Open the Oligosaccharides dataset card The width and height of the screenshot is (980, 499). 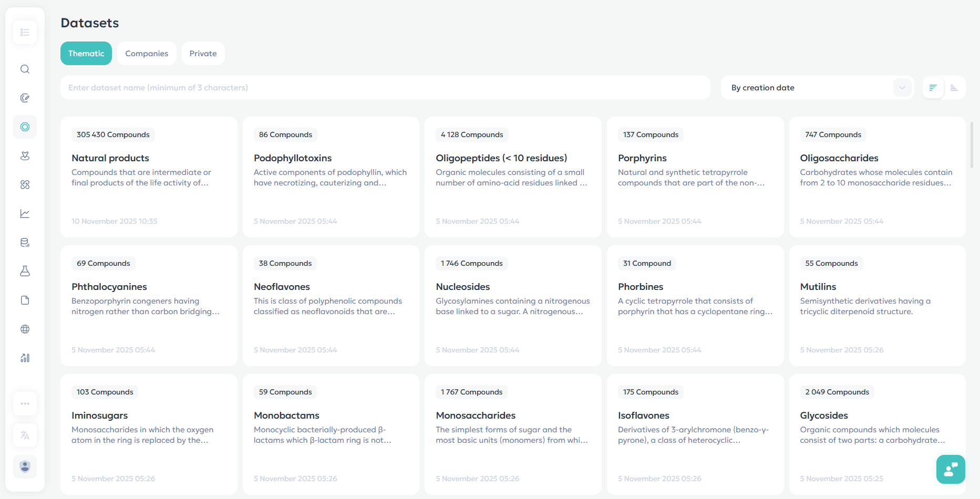(878, 177)
